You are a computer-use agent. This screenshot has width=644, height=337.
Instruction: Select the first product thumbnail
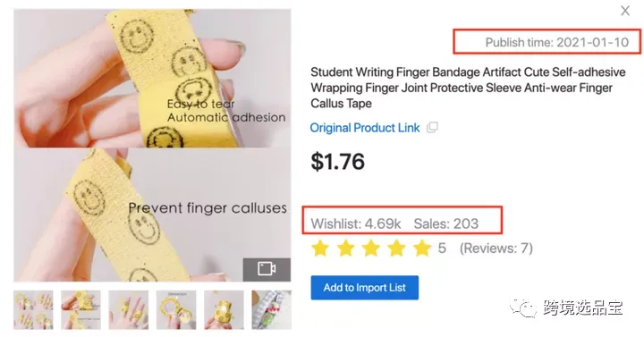point(33,310)
